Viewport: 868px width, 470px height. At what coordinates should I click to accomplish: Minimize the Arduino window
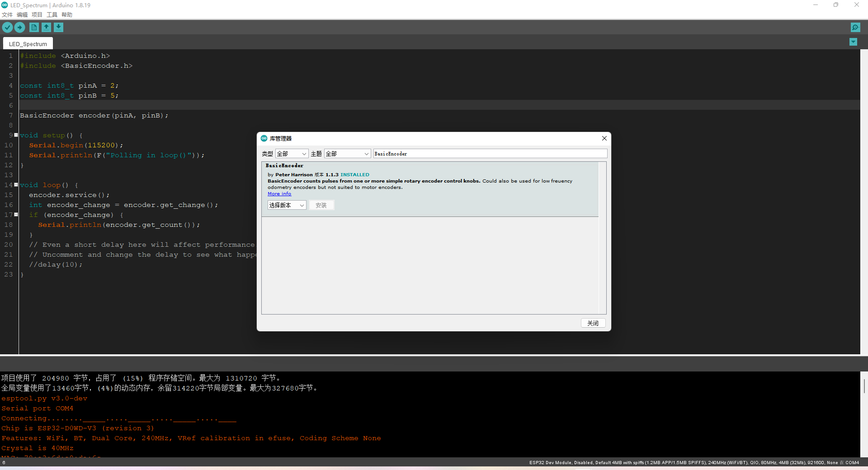click(816, 5)
